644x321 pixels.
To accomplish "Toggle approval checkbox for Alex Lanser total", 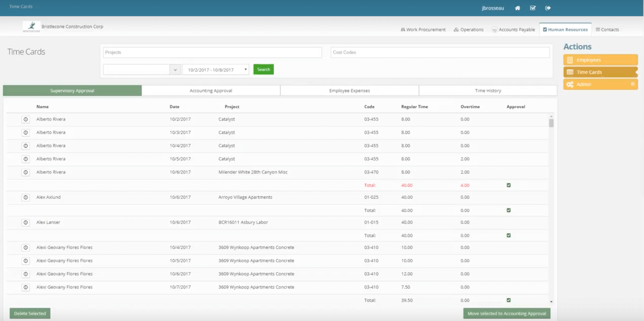I will click(x=509, y=235).
